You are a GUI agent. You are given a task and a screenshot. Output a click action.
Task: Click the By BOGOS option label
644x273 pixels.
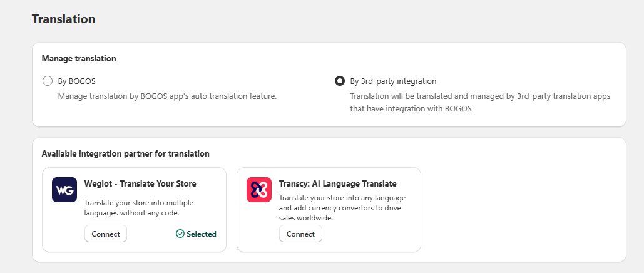click(x=76, y=81)
